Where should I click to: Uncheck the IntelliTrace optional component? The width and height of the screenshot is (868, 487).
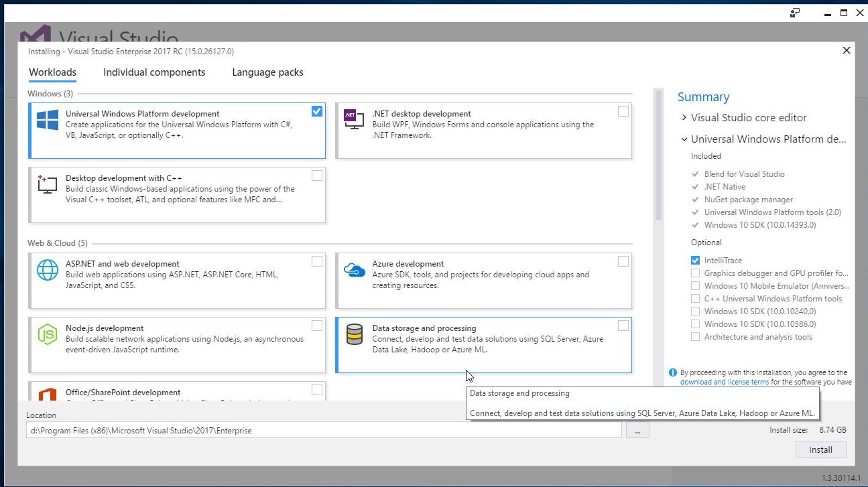click(695, 261)
